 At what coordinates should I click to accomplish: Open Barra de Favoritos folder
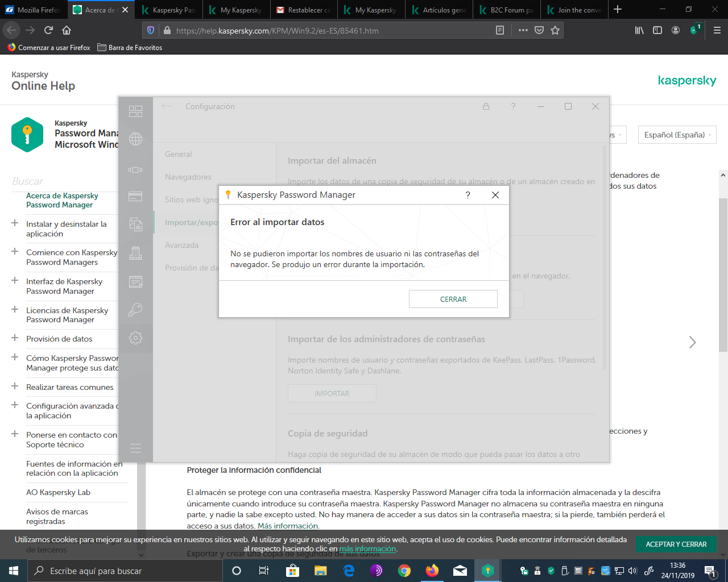pos(130,48)
